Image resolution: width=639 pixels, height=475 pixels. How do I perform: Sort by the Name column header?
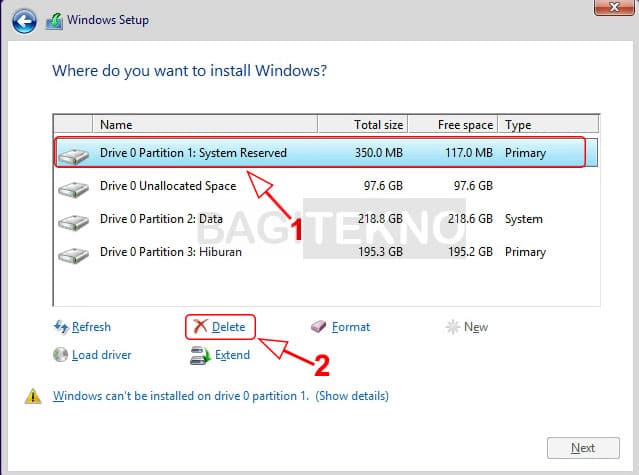click(x=205, y=124)
